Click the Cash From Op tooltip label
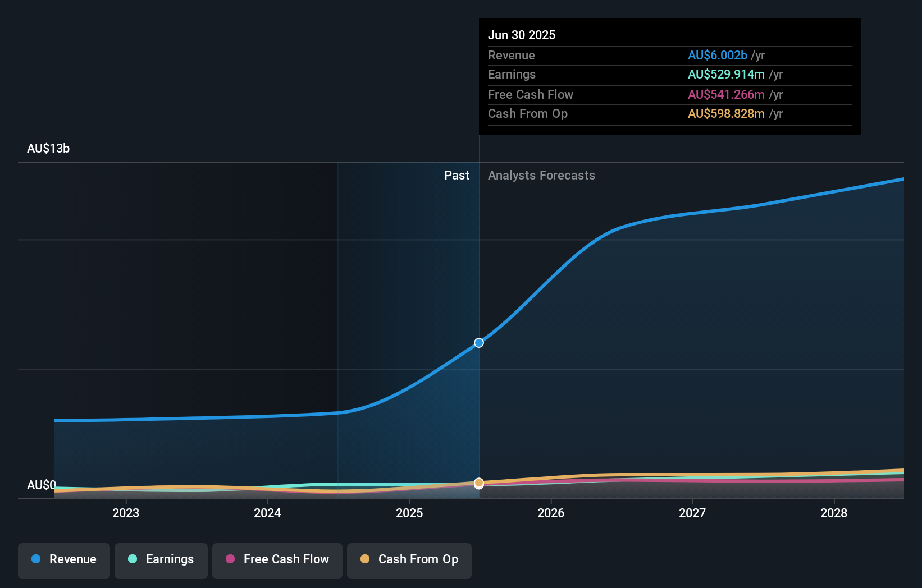Image resolution: width=922 pixels, height=588 pixels. pyautogui.click(x=528, y=114)
